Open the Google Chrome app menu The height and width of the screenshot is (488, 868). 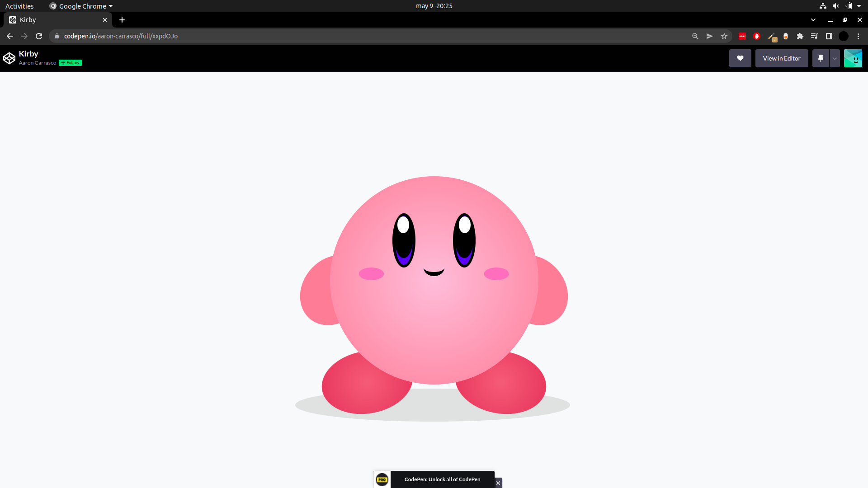click(81, 6)
